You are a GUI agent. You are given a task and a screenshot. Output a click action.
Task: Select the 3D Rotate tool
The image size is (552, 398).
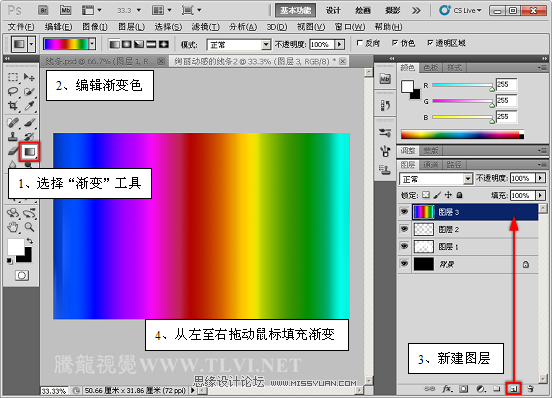(13, 213)
